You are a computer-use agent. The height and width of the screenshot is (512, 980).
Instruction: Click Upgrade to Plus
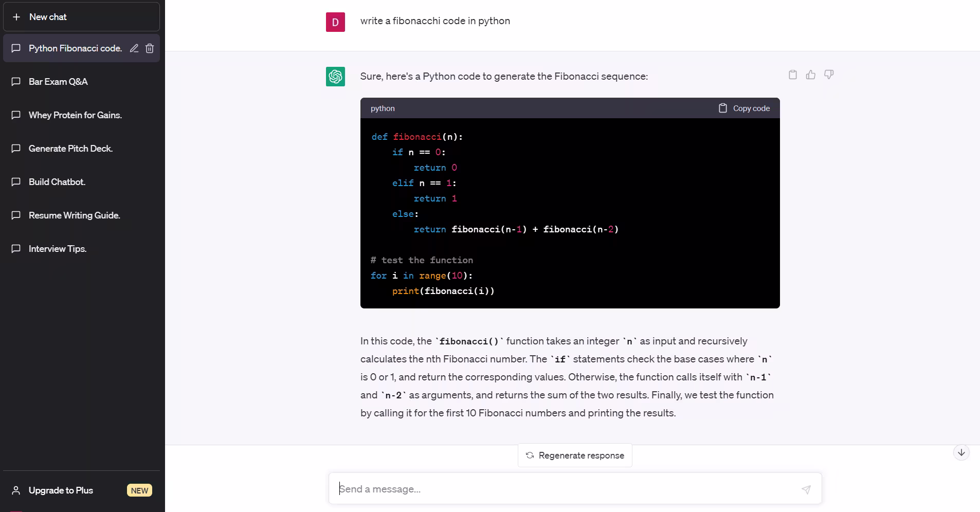pos(61,490)
